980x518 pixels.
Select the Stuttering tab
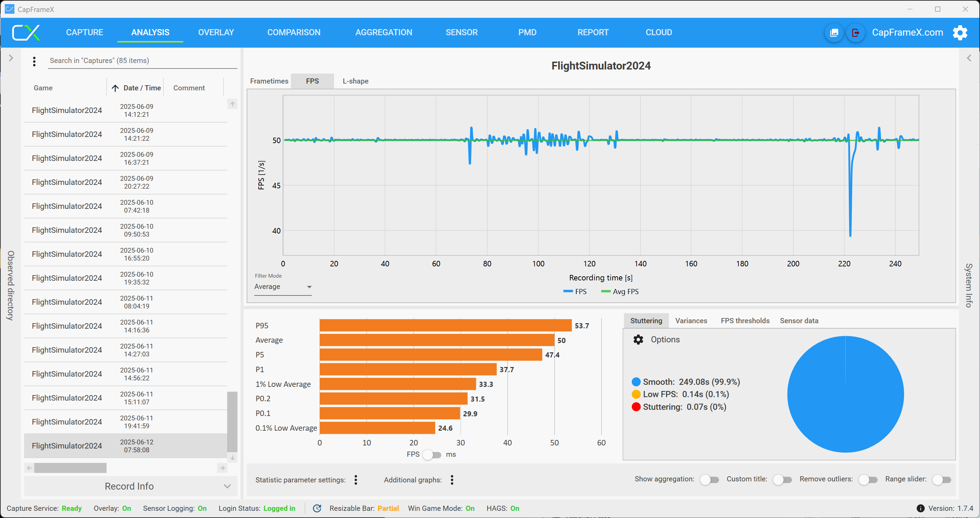(646, 321)
